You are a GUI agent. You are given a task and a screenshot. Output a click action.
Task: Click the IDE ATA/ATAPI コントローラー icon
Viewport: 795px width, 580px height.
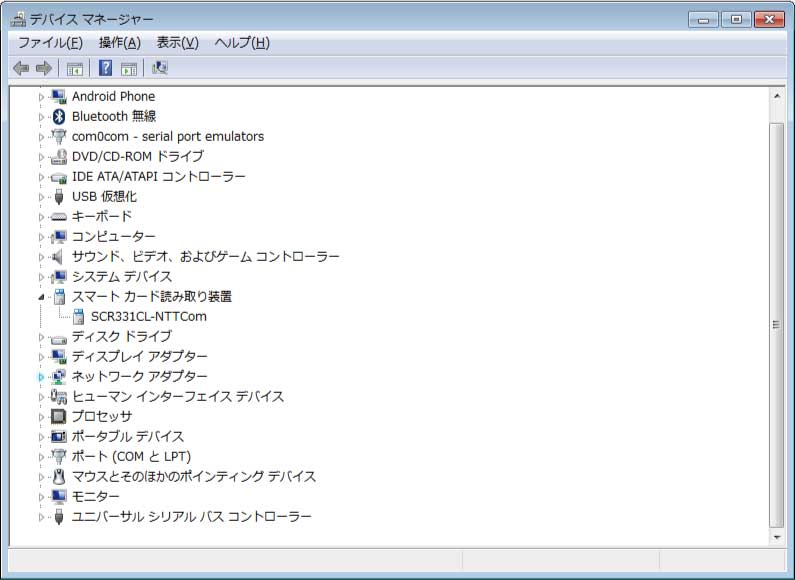(x=59, y=177)
